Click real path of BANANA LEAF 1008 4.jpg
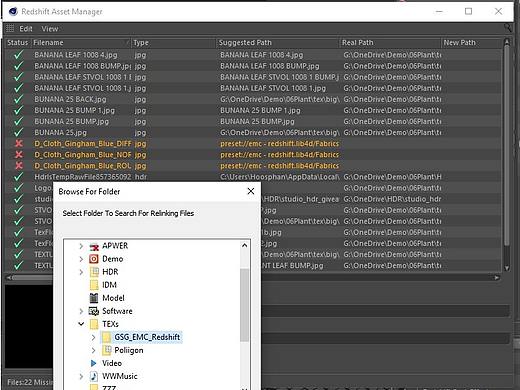This screenshot has width=520, height=390. pyautogui.click(x=392, y=55)
